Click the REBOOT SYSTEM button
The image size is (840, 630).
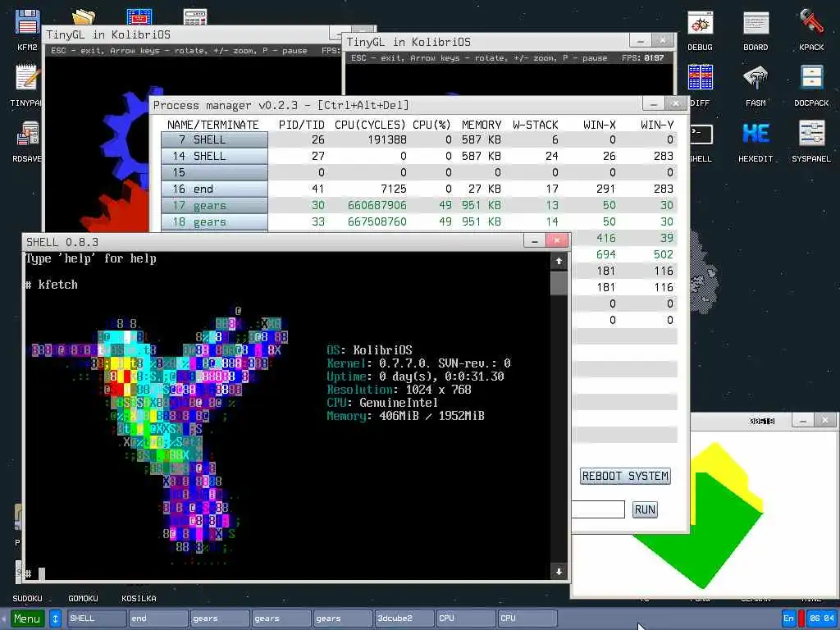click(625, 476)
